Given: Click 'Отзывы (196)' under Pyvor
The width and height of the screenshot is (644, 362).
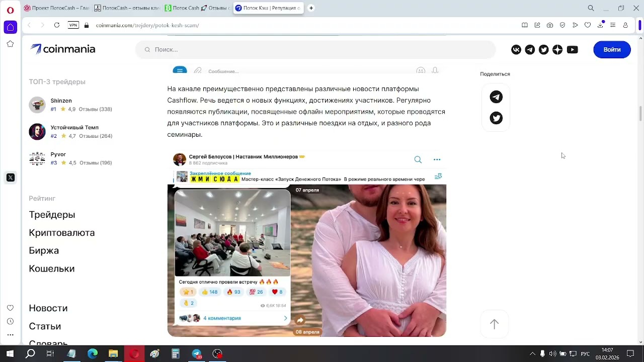Looking at the screenshot, I should [x=96, y=163].
